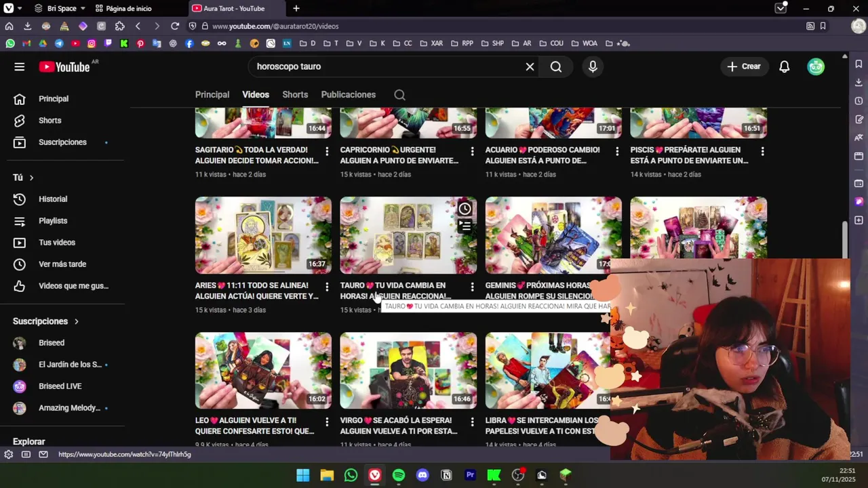Open the ARIES 11:11 video thumbnail

pyautogui.click(x=263, y=235)
